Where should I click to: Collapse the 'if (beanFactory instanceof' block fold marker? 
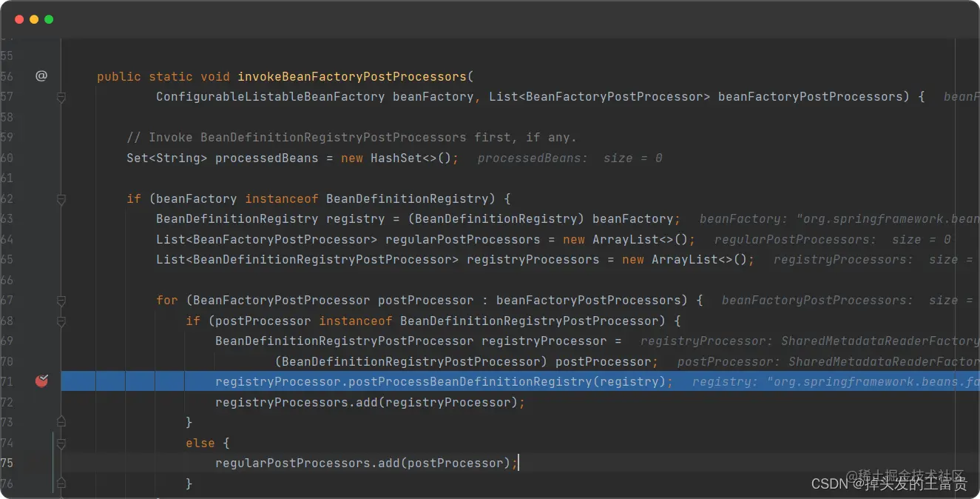tap(61, 199)
